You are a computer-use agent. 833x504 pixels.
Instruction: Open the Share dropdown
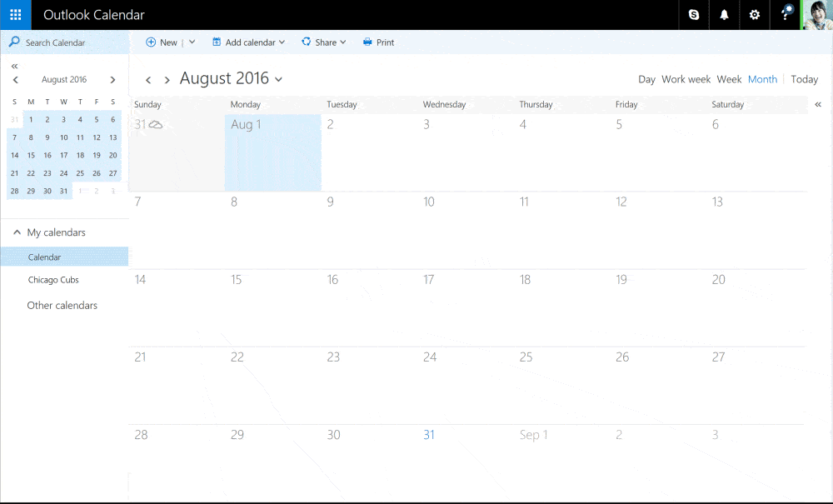coord(323,42)
